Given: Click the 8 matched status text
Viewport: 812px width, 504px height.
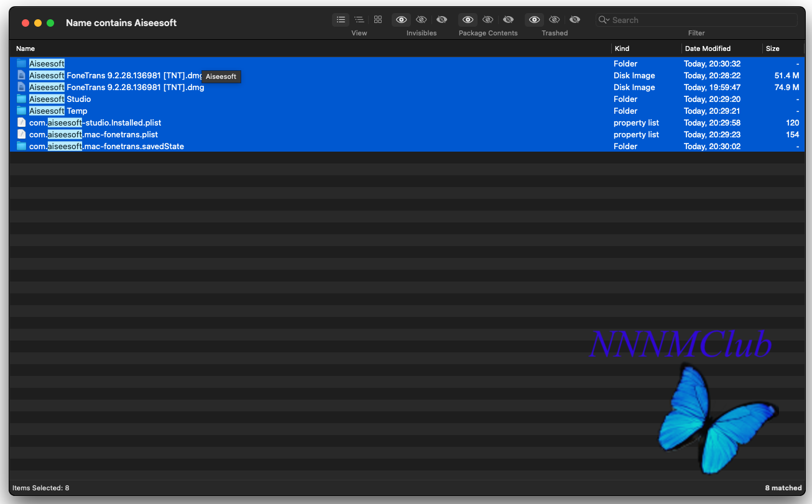Looking at the screenshot, I should pyautogui.click(x=783, y=488).
